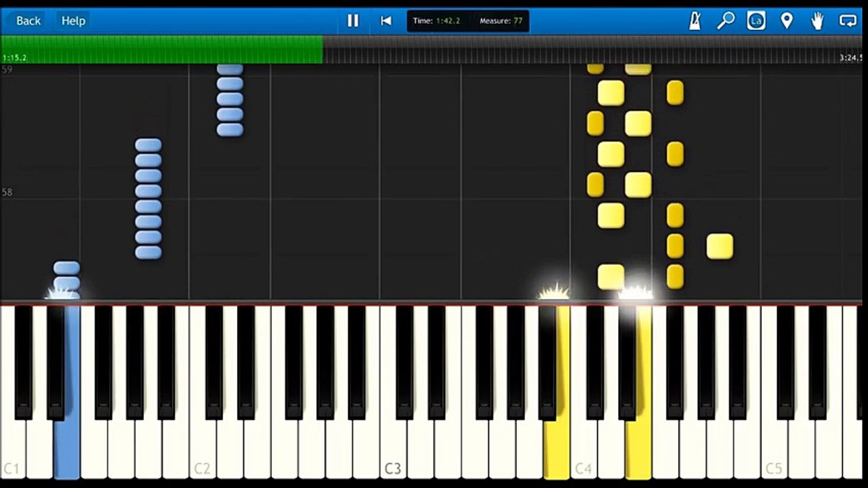Open the hand selection icon
Image resolution: width=868 pixels, height=488 pixels.
click(x=817, y=21)
